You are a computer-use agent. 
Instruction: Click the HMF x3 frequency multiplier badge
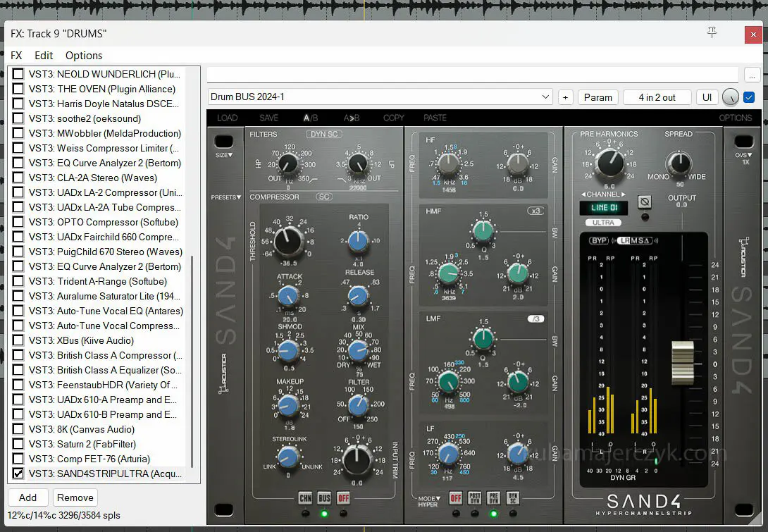pyautogui.click(x=535, y=211)
